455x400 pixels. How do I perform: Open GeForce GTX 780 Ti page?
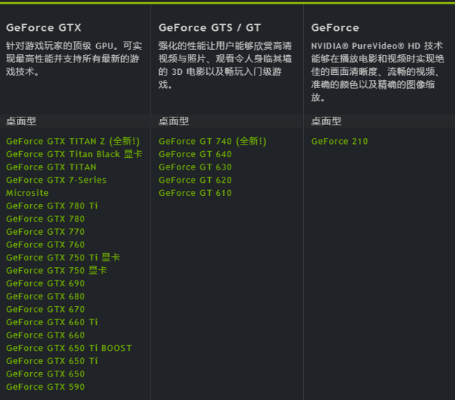(x=52, y=206)
